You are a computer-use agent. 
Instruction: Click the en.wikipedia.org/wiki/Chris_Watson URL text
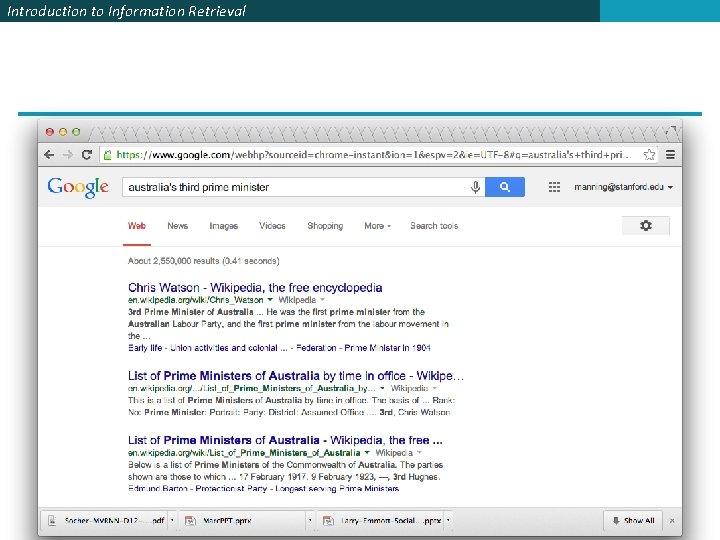(x=196, y=300)
